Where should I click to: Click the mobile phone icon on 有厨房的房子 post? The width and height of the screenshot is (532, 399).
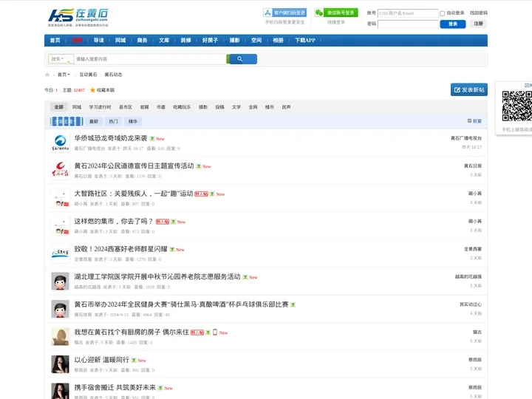click(x=215, y=332)
